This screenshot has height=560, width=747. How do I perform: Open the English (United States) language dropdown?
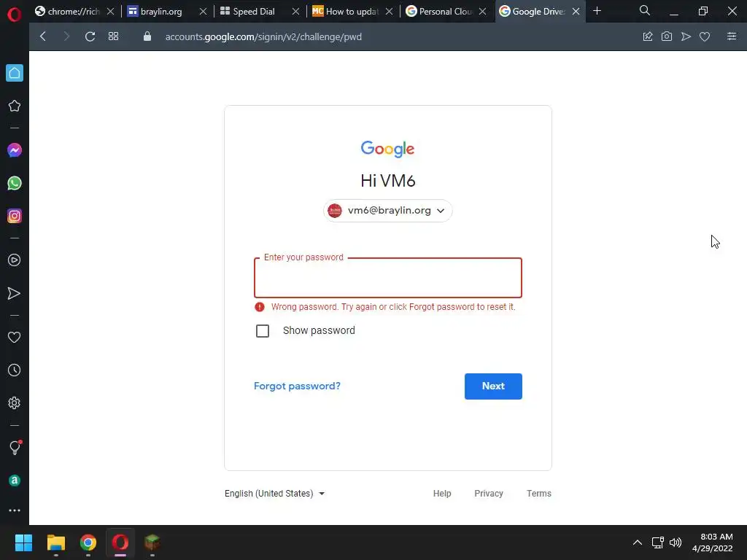(274, 494)
